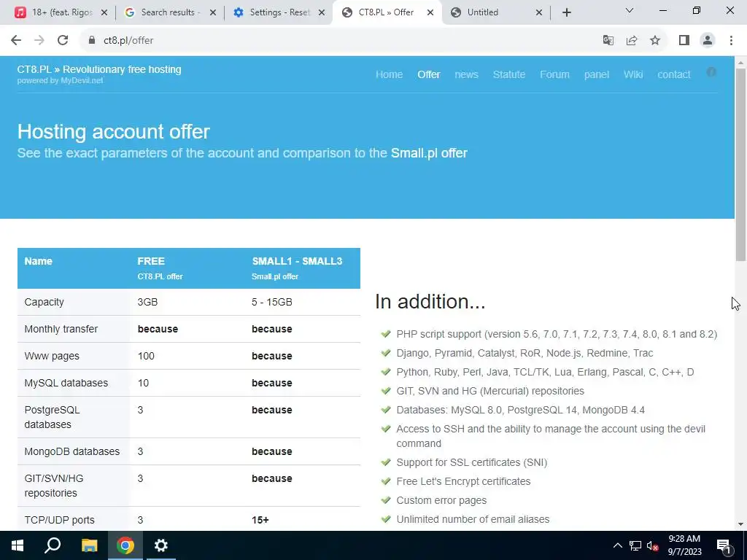Screen dimensions: 747x560
Task: Open the panel navigation link
Action: (597, 74)
